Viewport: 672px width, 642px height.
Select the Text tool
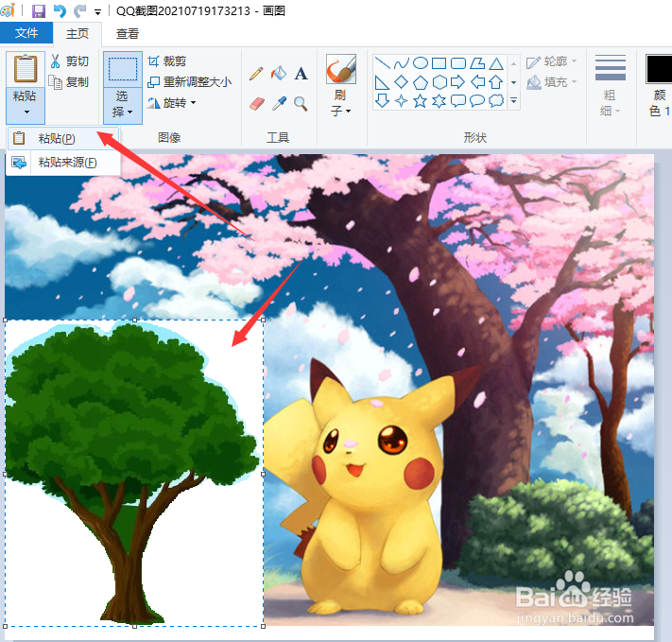tap(301, 74)
